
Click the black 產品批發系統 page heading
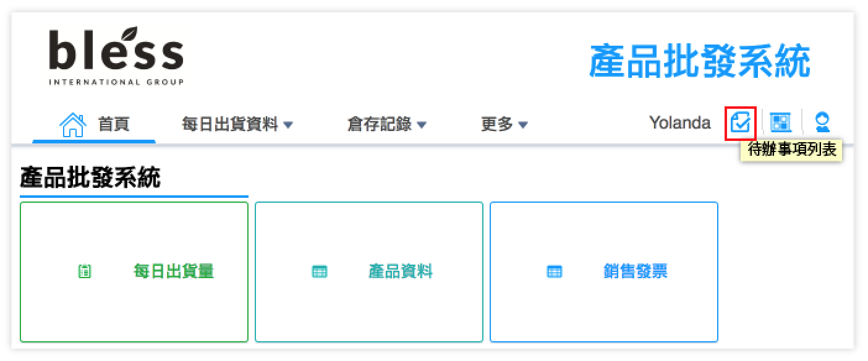point(90,178)
